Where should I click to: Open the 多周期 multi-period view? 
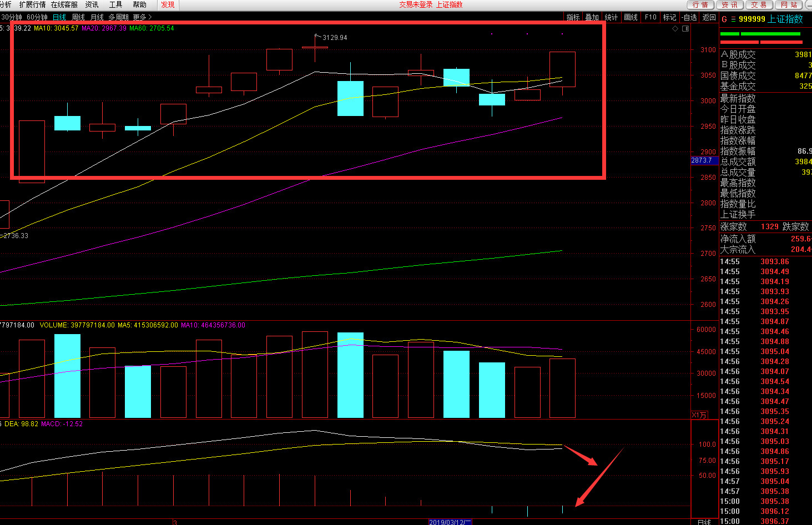[118, 17]
